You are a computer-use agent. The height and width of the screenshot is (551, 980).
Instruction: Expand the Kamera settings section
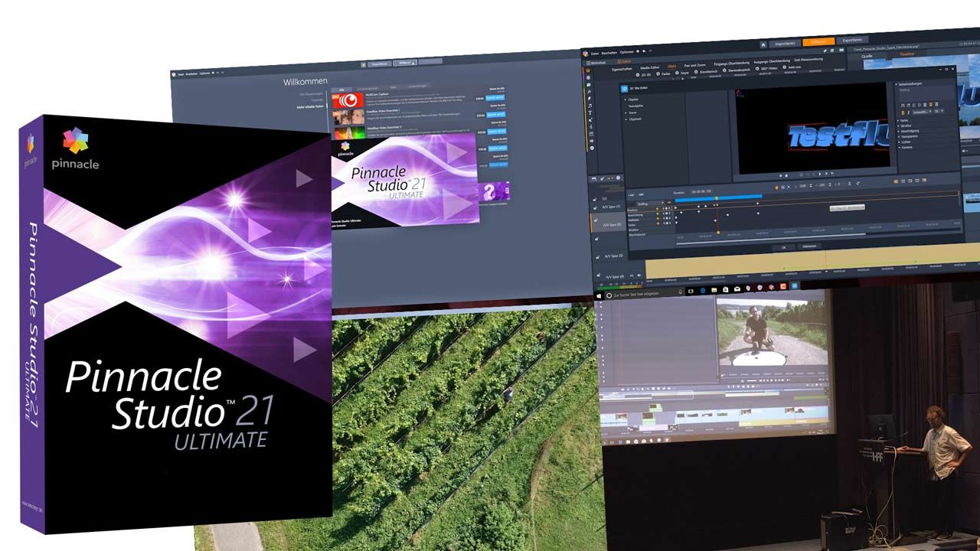point(898,148)
